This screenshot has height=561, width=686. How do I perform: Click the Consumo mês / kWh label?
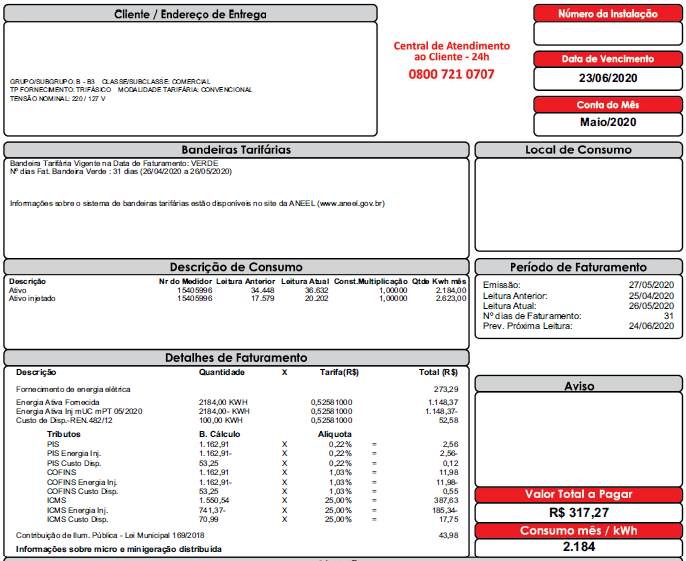(578, 531)
